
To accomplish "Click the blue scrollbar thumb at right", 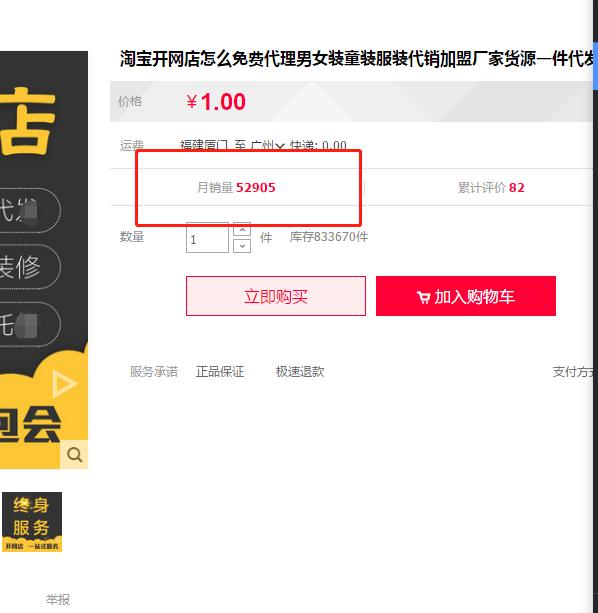I will [596, 65].
